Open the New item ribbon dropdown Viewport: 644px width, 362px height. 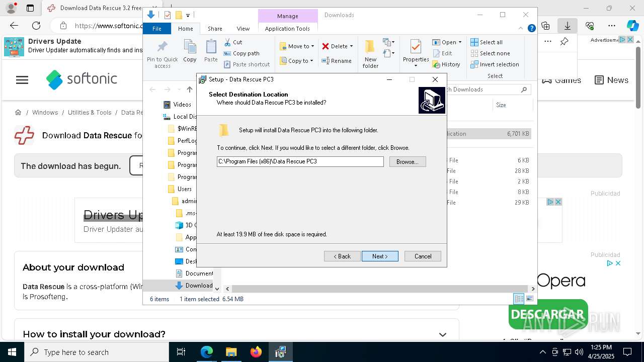pyautogui.click(x=388, y=42)
